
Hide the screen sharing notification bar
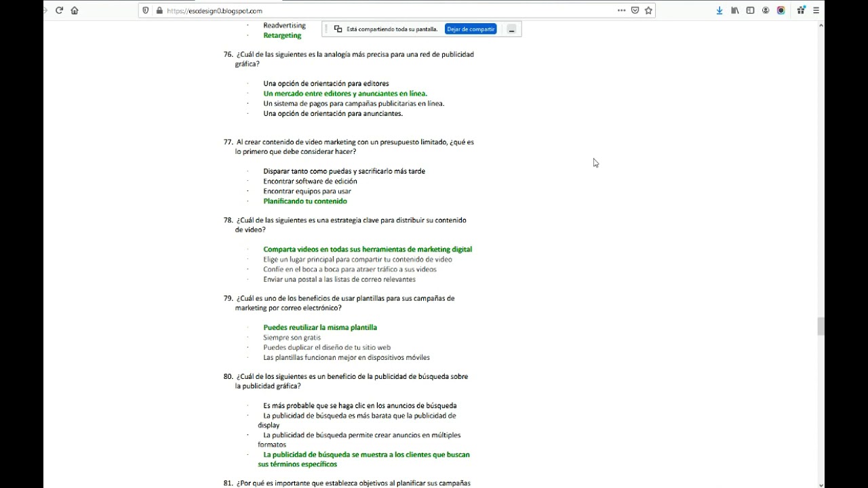pyautogui.click(x=511, y=29)
